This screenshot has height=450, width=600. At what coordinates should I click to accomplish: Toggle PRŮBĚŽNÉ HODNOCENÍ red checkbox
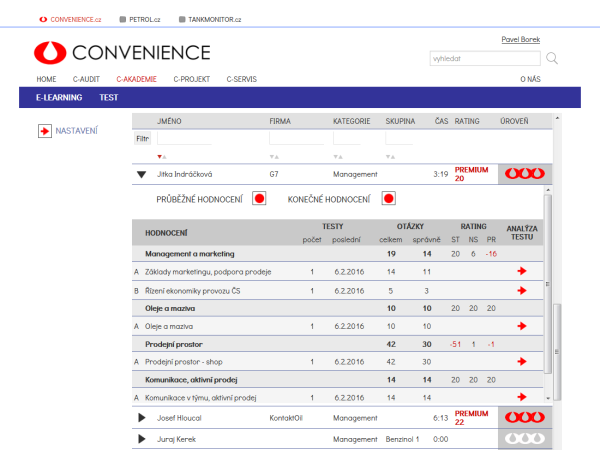point(259,199)
